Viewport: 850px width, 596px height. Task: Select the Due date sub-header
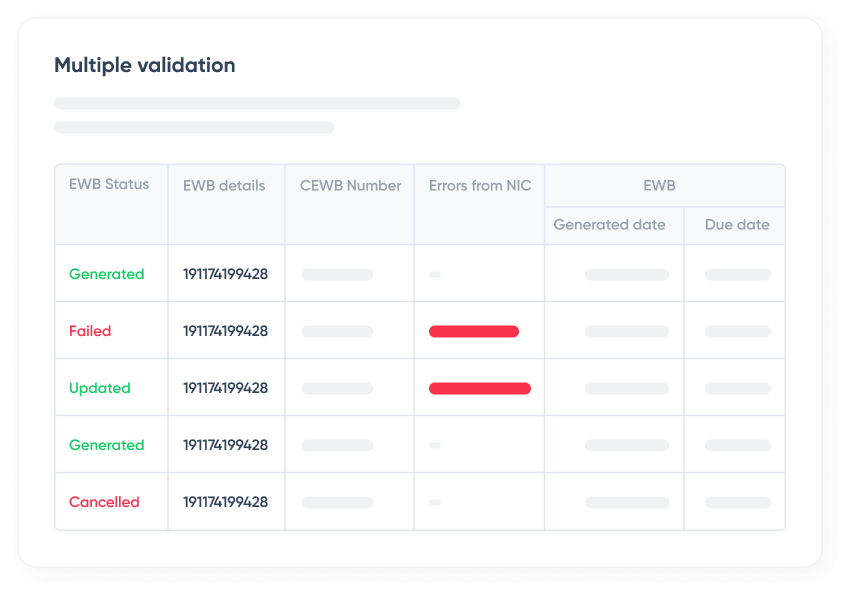[x=736, y=225]
